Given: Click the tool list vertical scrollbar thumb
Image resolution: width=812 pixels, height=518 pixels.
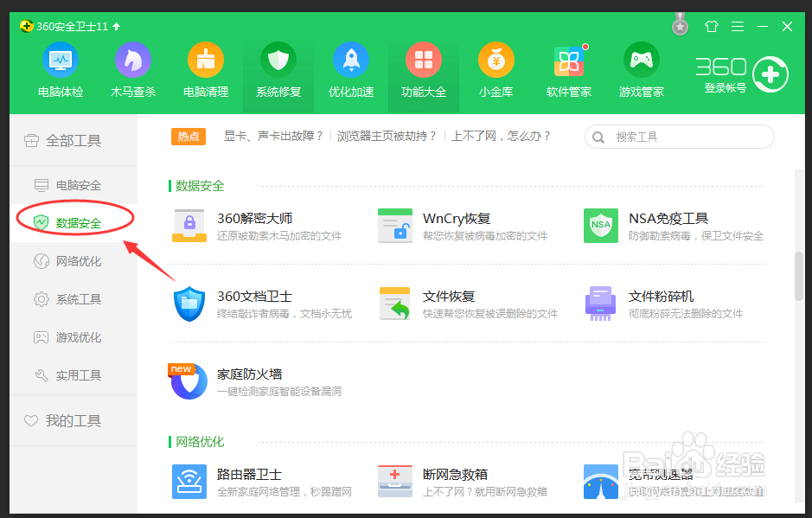Looking at the screenshot, I should [x=799, y=276].
